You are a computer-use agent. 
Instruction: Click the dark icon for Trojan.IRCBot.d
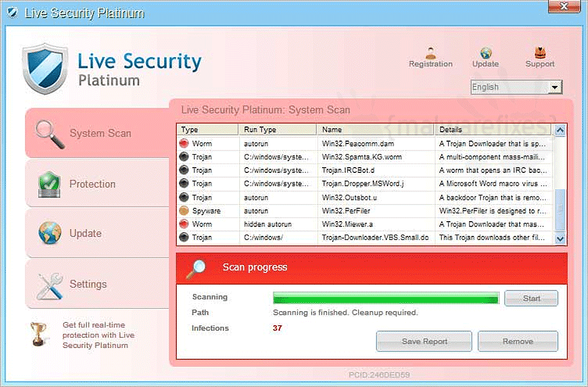pyautogui.click(x=183, y=170)
